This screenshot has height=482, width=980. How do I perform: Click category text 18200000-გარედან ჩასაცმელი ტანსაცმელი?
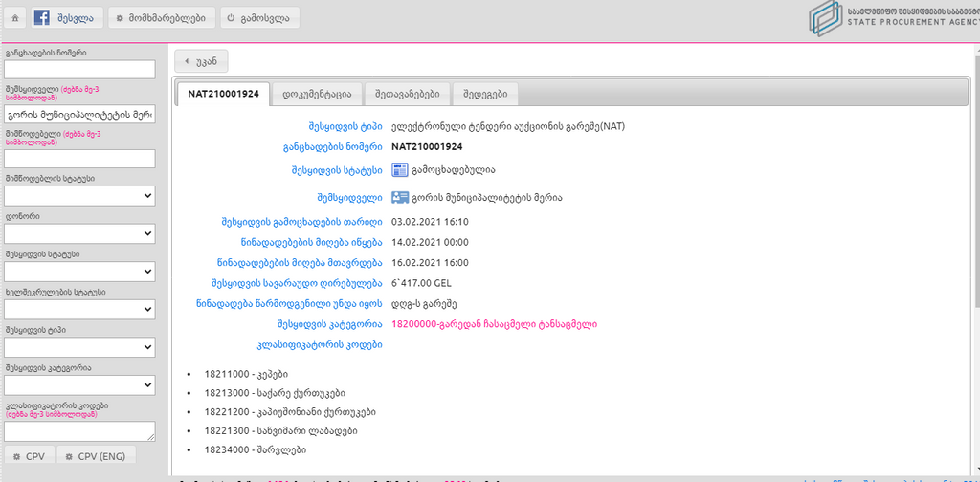click(495, 324)
